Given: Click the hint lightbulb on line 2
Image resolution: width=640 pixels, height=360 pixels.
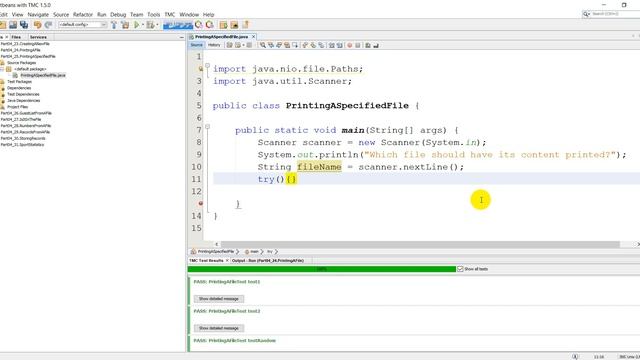Looking at the screenshot, I should 200,69.
